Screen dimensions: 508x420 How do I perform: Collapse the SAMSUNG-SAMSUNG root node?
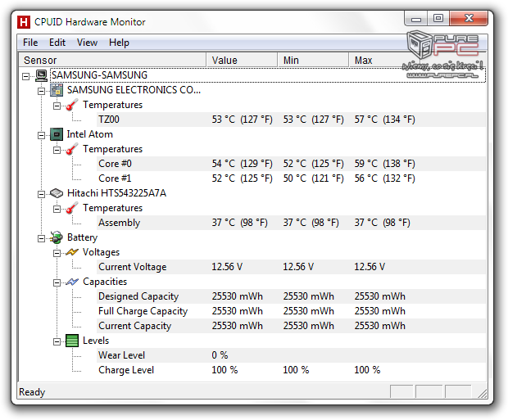click(x=26, y=77)
